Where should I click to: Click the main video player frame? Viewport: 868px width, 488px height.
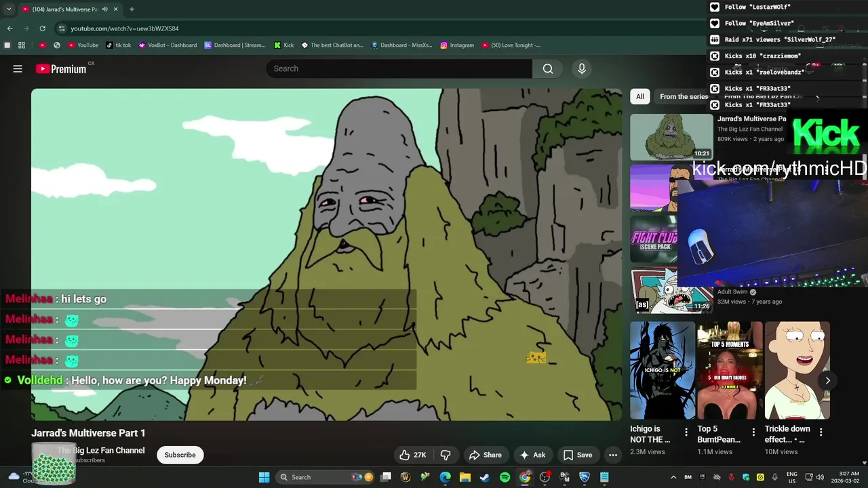326,254
